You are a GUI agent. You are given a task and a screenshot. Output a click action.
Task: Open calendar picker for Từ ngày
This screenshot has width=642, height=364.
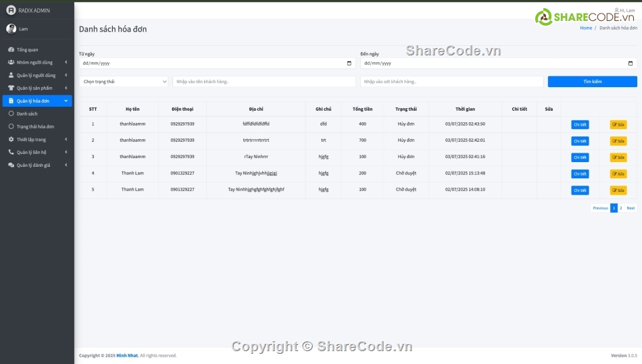349,63
